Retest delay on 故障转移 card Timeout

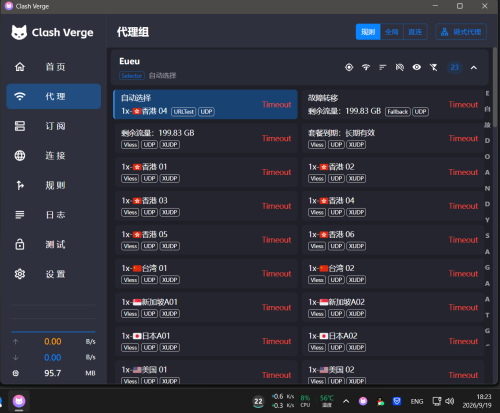(x=463, y=105)
